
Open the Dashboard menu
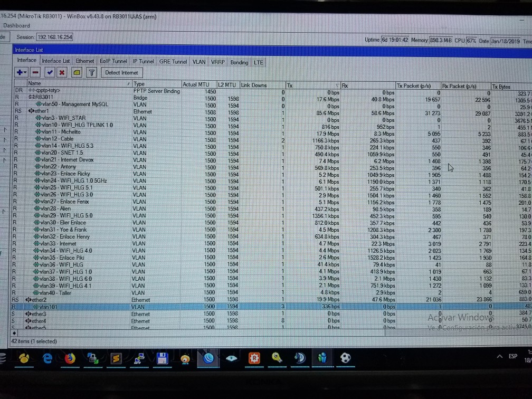point(16,25)
